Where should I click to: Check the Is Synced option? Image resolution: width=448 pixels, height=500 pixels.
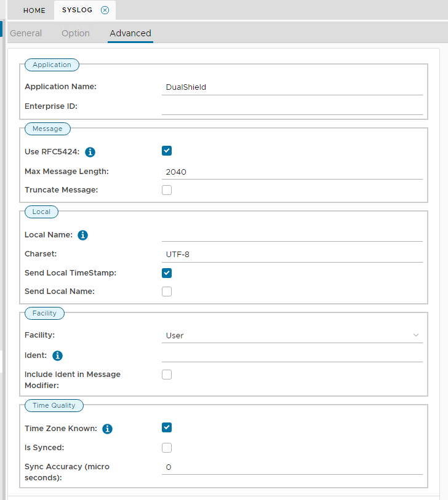click(166, 447)
